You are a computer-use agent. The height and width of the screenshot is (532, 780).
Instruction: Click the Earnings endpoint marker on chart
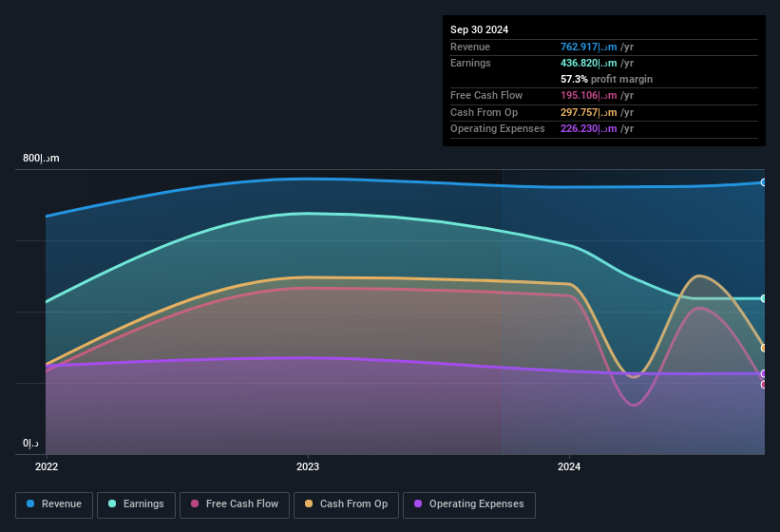[764, 298]
